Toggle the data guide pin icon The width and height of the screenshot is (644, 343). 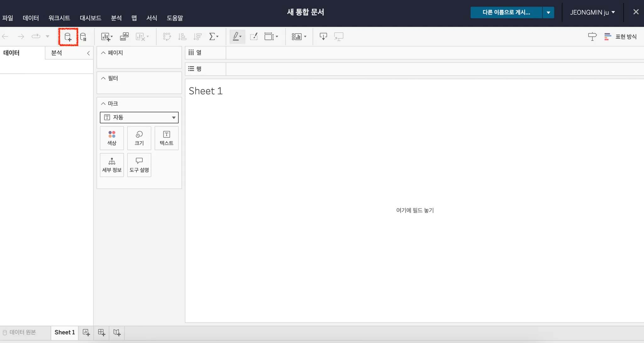click(x=592, y=37)
